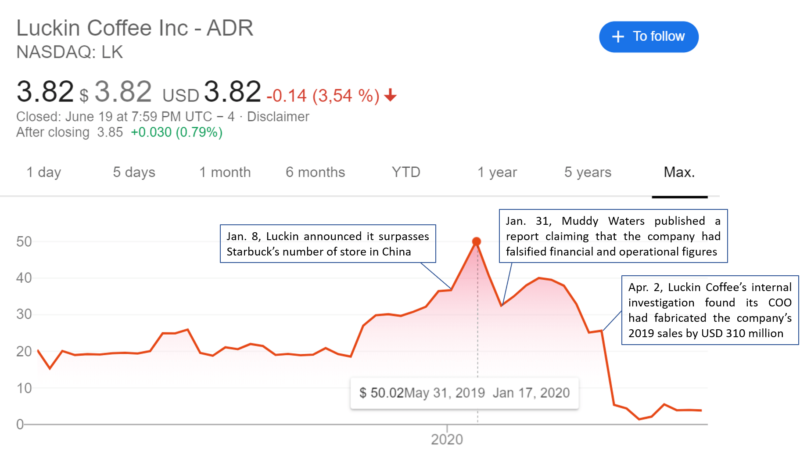The width and height of the screenshot is (800, 450).
Task: Select the 1 day range tab
Action: (44, 172)
